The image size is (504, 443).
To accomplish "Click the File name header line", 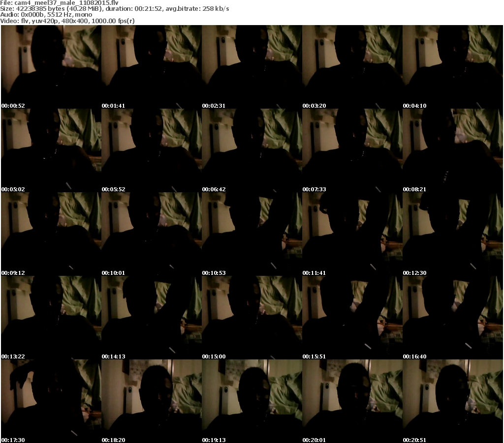I will [60, 2].
